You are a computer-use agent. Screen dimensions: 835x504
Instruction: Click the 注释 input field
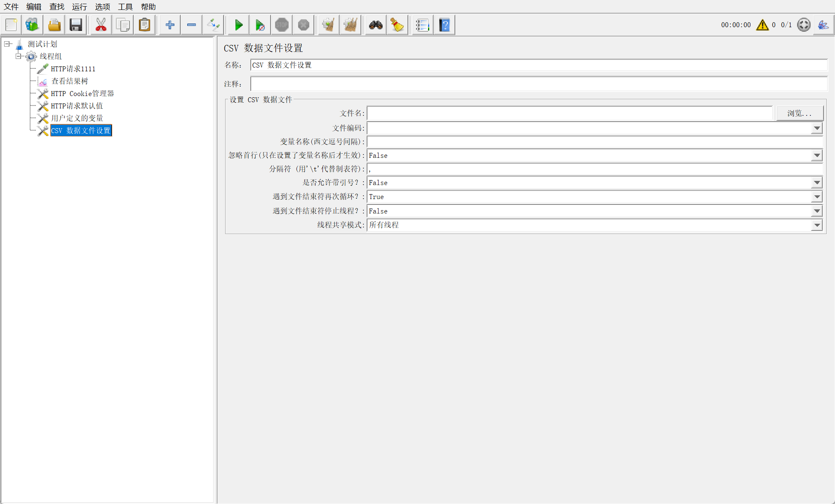(x=539, y=84)
